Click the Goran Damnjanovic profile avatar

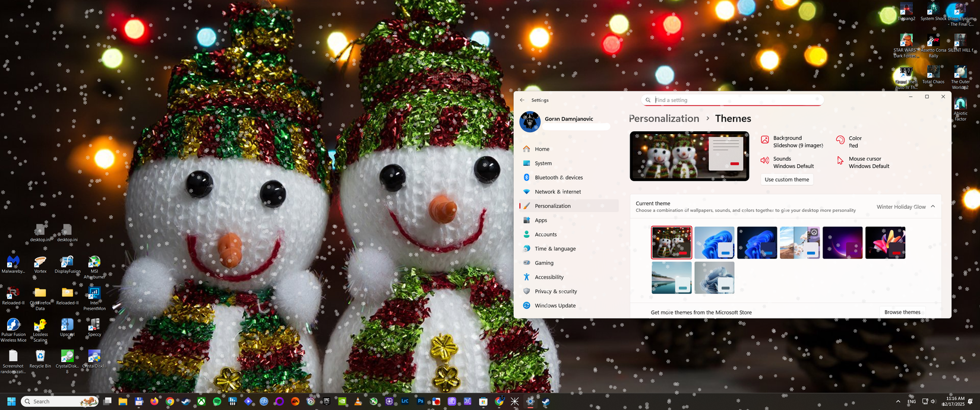530,122
